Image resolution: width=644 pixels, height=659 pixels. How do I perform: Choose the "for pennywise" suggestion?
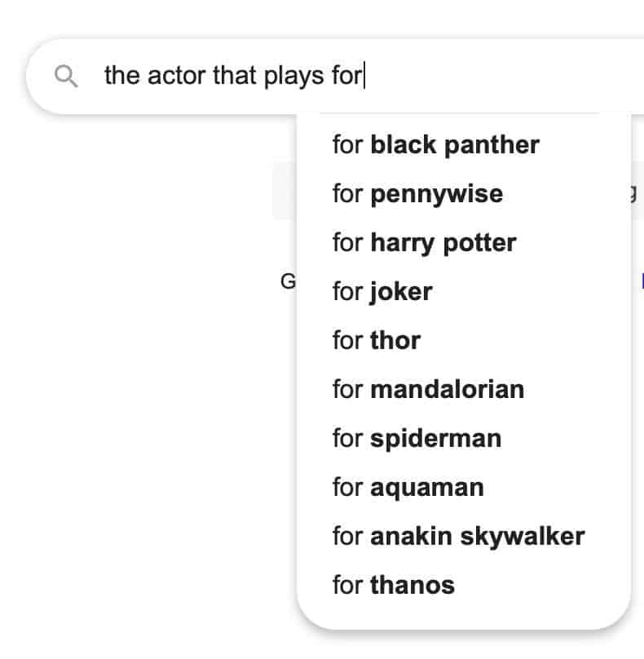[x=417, y=194]
